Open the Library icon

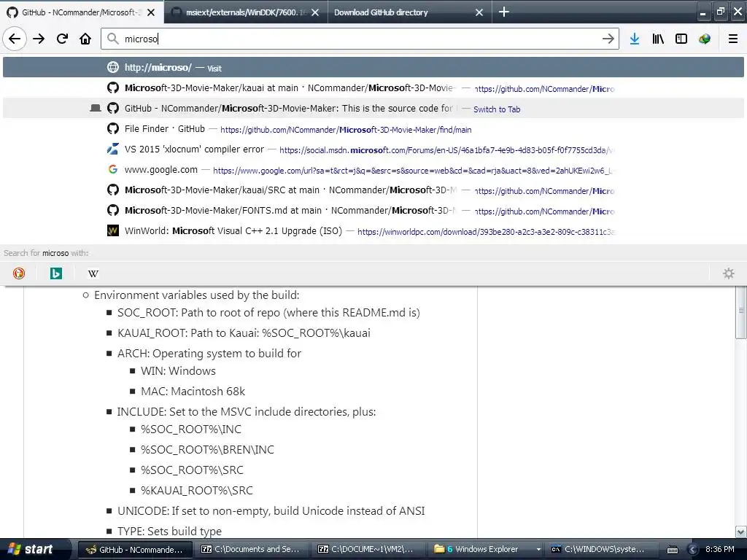click(658, 39)
